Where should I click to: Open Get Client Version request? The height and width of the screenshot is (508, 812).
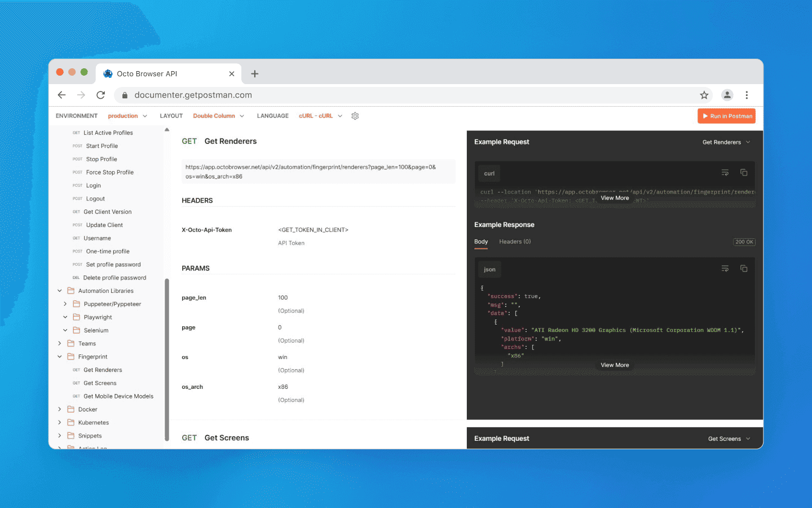tap(107, 212)
